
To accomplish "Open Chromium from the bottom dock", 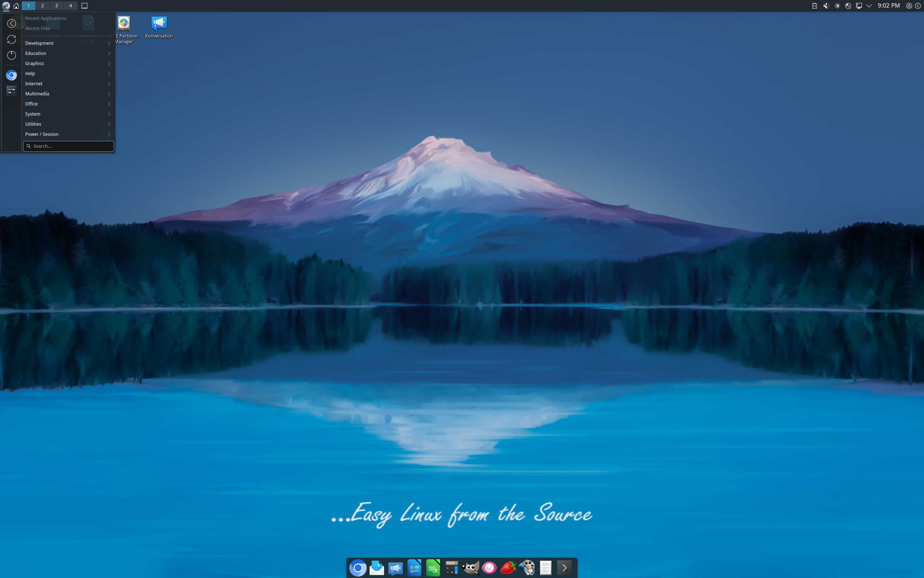I will [x=358, y=568].
